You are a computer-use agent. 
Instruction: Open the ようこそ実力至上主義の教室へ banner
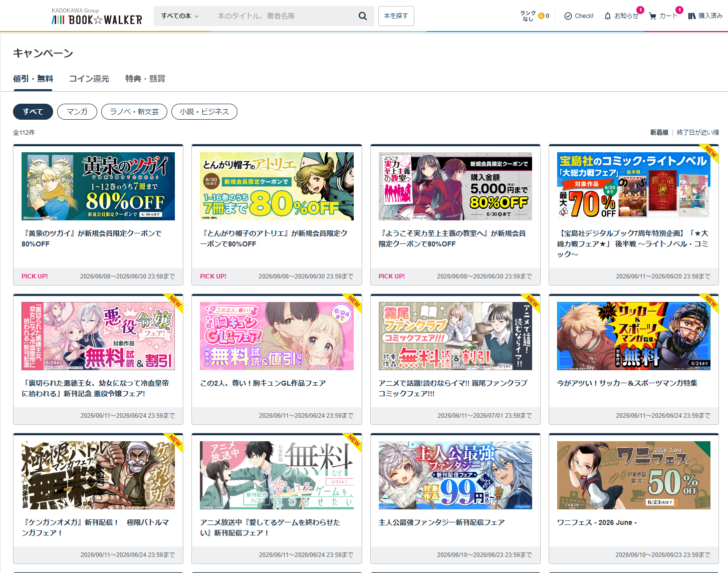coord(455,186)
